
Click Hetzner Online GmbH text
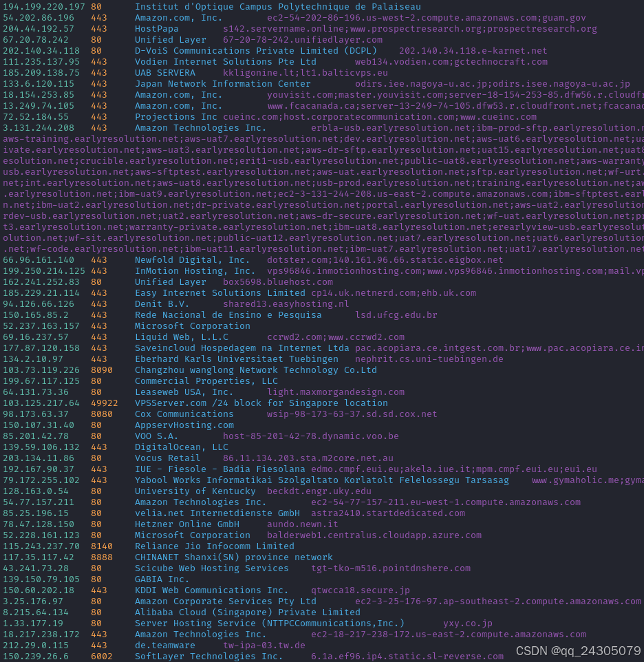pos(187,523)
